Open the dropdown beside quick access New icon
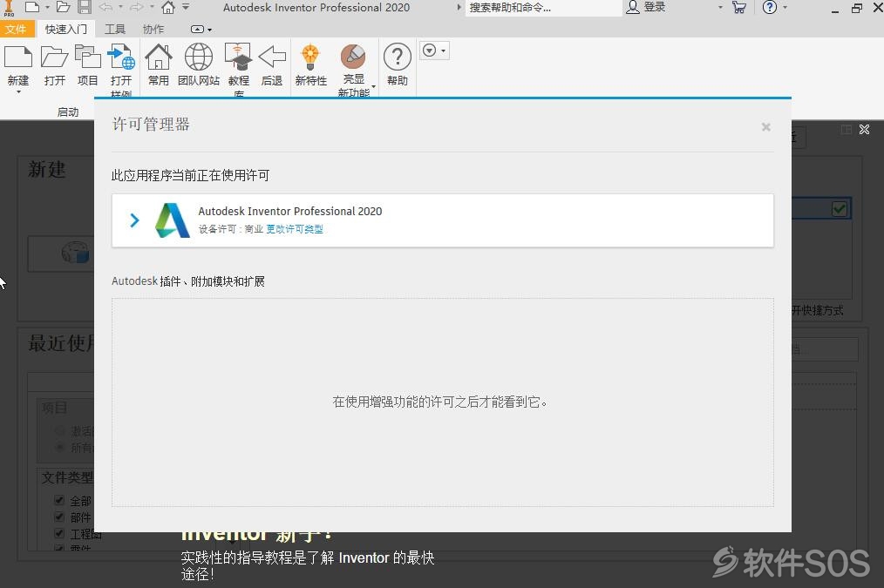This screenshot has width=884, height=588. [47, 7]
